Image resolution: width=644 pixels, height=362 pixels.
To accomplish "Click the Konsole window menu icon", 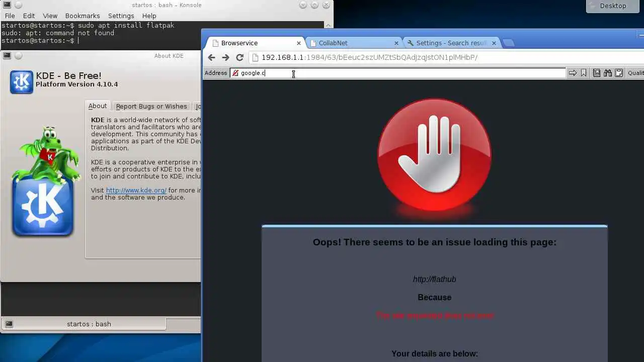I will coord(7,5).
